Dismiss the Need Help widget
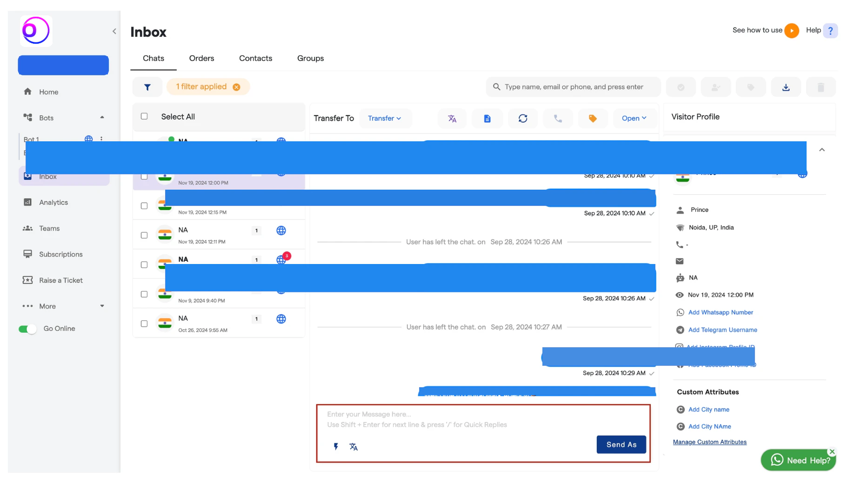868x502 pixels. pyautogui.click(x=832, y=451)
